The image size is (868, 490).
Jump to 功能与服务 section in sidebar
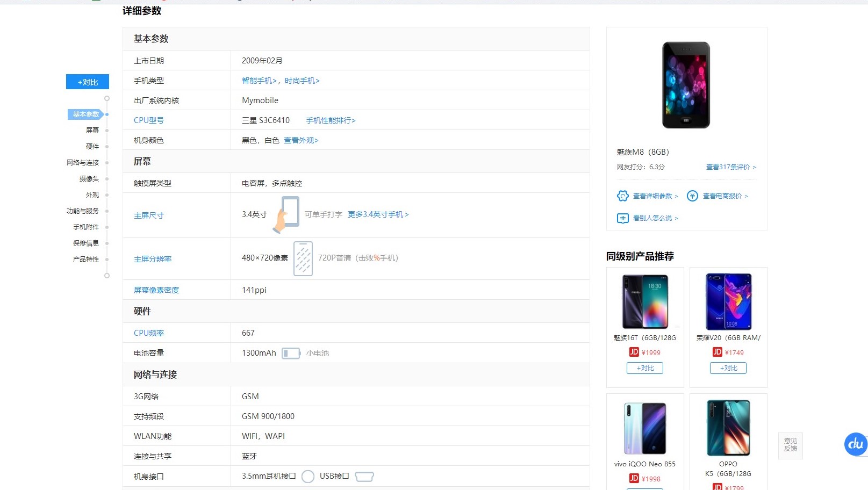coord(83,211)
